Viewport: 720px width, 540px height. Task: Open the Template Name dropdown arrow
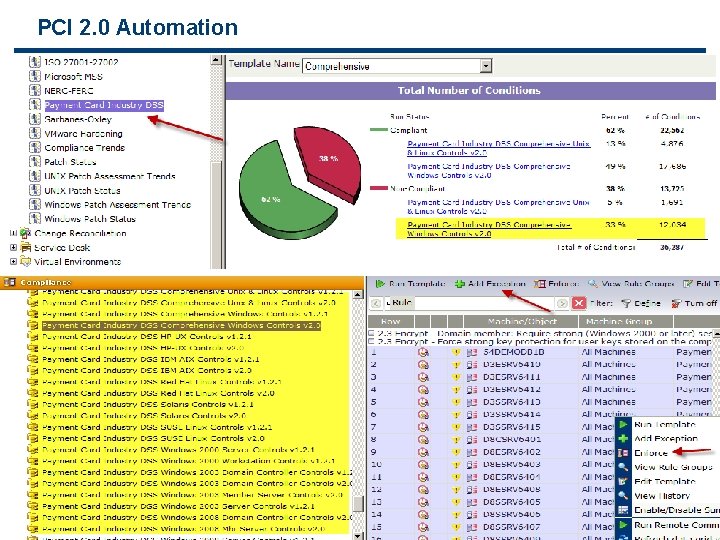point(486,66)
